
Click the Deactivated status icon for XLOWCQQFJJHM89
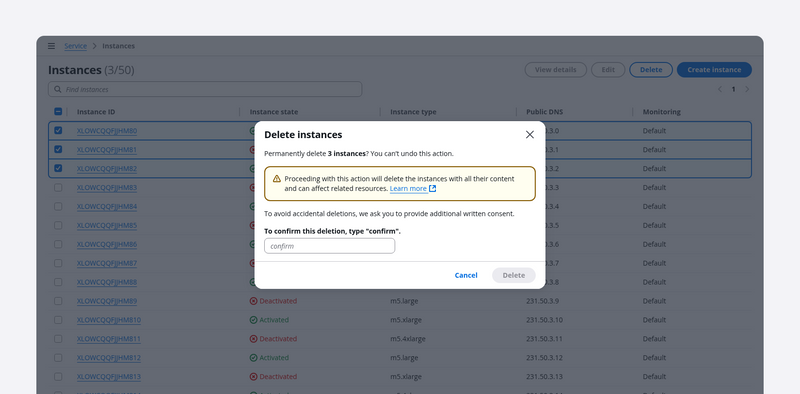click(254, 301)
